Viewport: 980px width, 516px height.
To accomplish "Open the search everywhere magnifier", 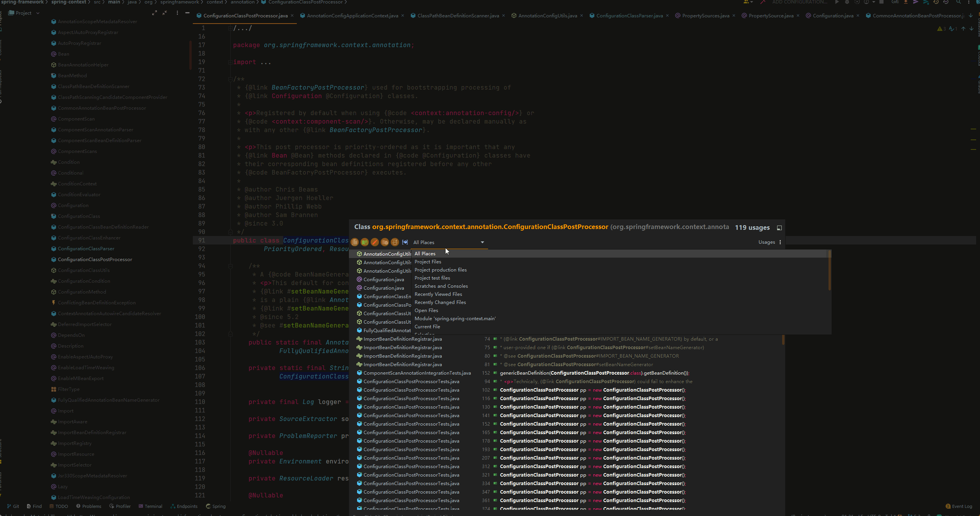I will tap(959, 2).
